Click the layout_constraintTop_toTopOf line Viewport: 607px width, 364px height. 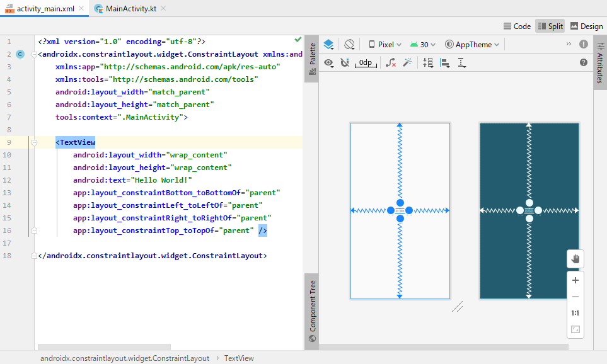[x=163, y=230]
